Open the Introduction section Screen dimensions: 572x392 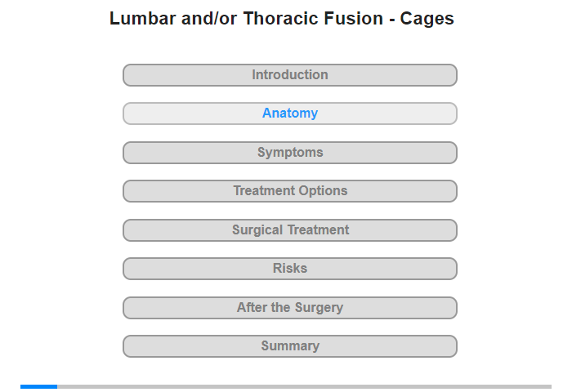pyautogui.click(x=289, y=75)
